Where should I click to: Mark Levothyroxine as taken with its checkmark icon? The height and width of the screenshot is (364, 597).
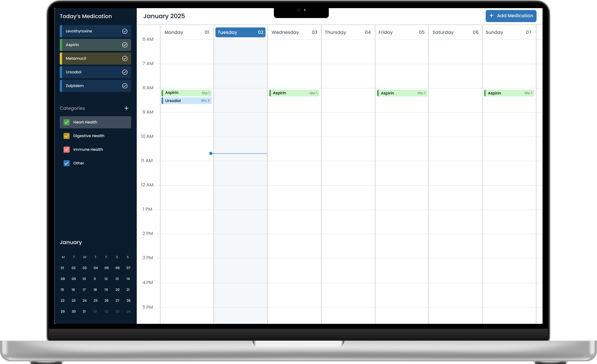pyautogui.click(x=125, y=31)
